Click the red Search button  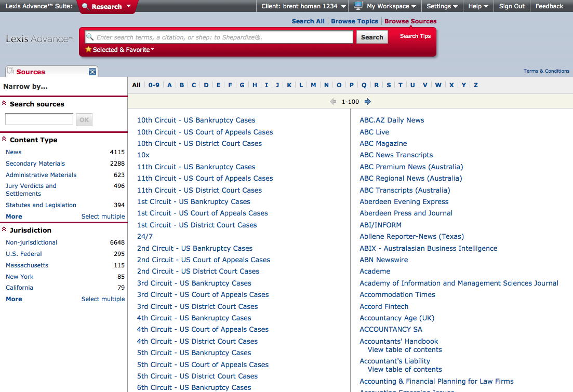point(372,37)
